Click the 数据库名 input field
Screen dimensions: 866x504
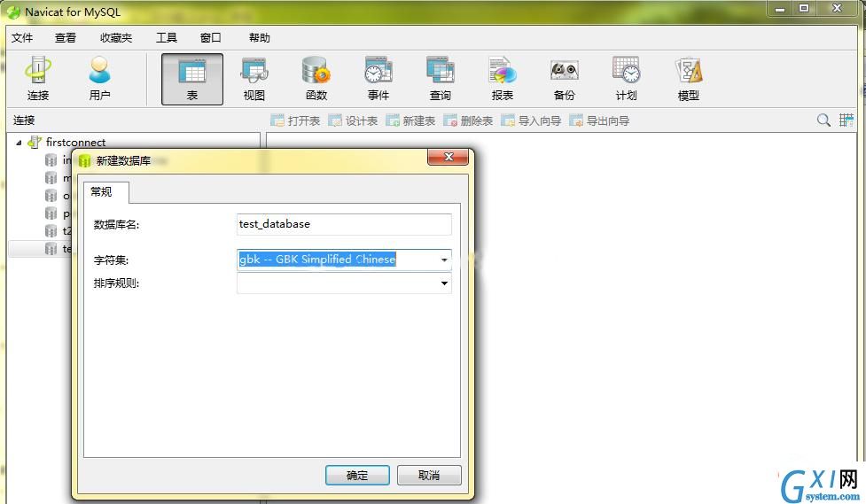(x=344, y=224)
